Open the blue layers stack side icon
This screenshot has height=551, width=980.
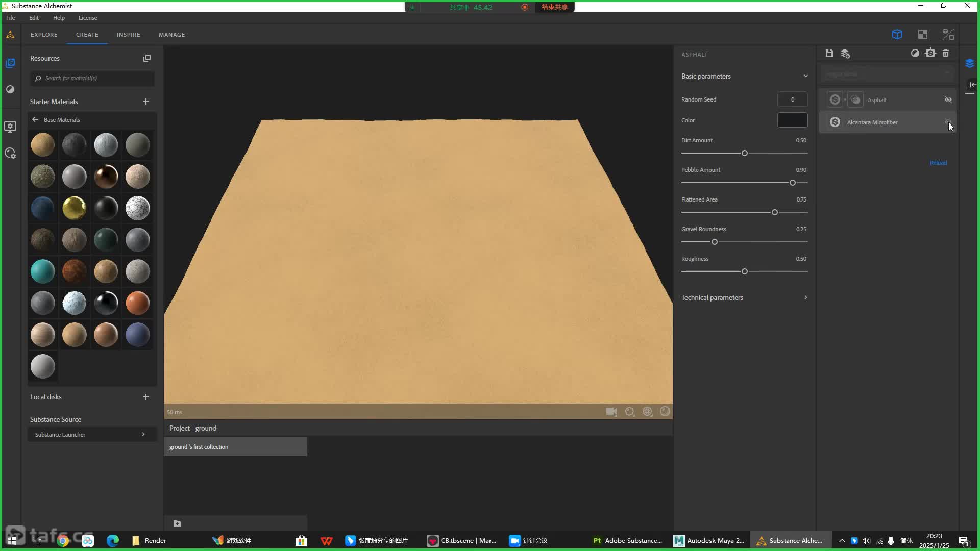tap(970, 63)
